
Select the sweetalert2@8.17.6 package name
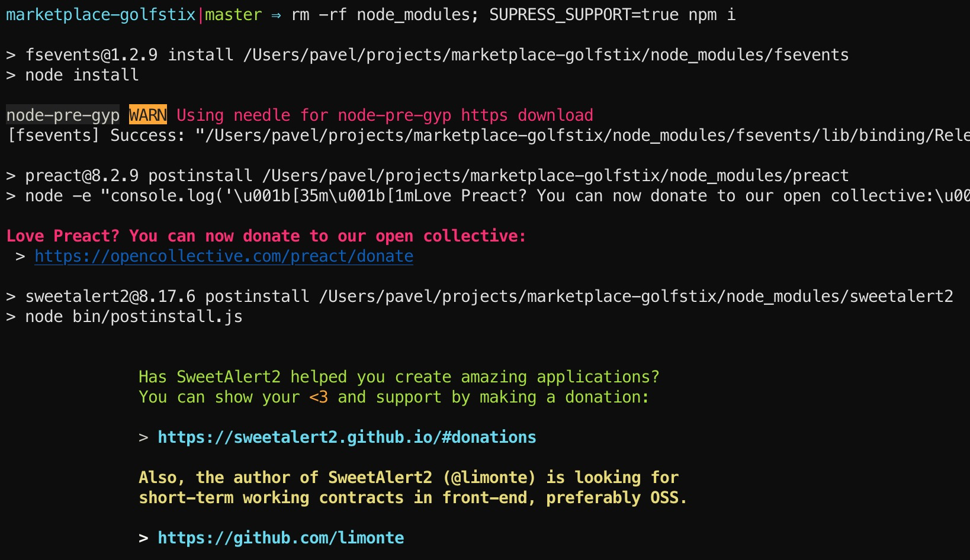click(x=110, y=295)
